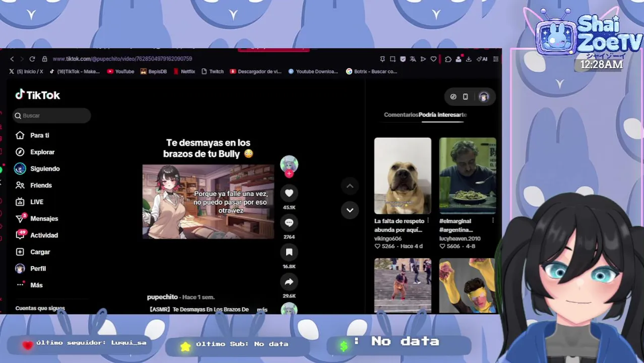Follow pupechito via the red plus badge
This screenshot has width=644, height=363.
click(x=289, y=173)
